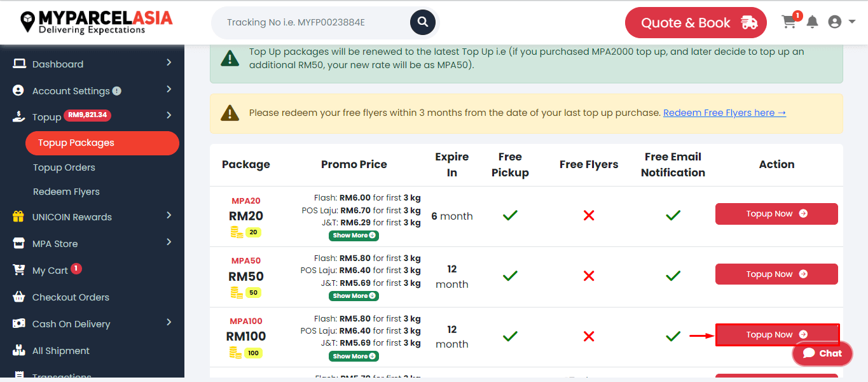This screenshot has height=382, width=868.
Task: Go to My Cart in sidebar
Action: click(50, 271)
